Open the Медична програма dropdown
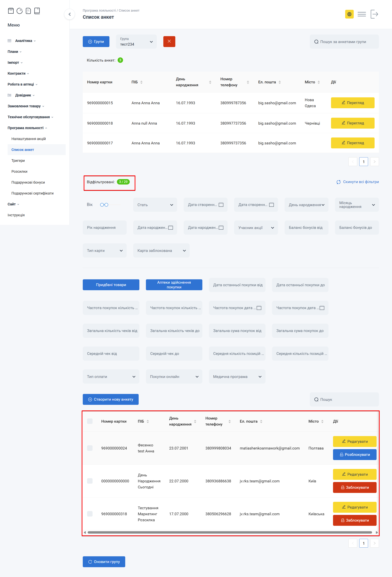Viewport: 392px width, 577px height. 237,376
